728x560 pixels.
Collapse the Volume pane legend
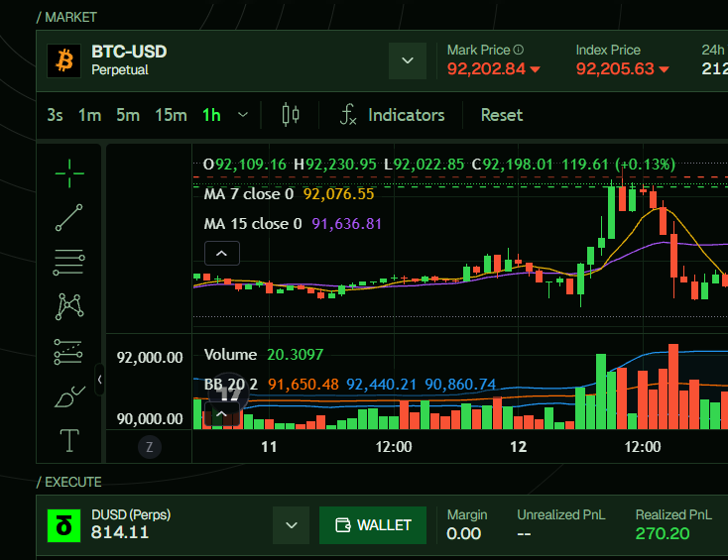click(222, 414)
